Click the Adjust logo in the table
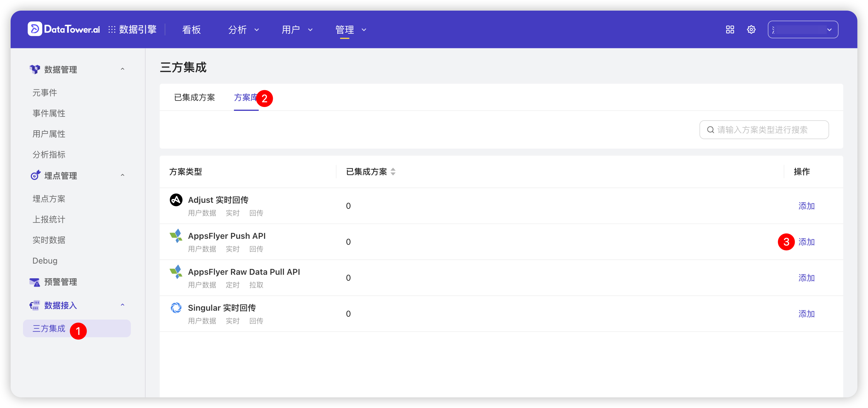The image size is (868, 408). pos(176,200)
